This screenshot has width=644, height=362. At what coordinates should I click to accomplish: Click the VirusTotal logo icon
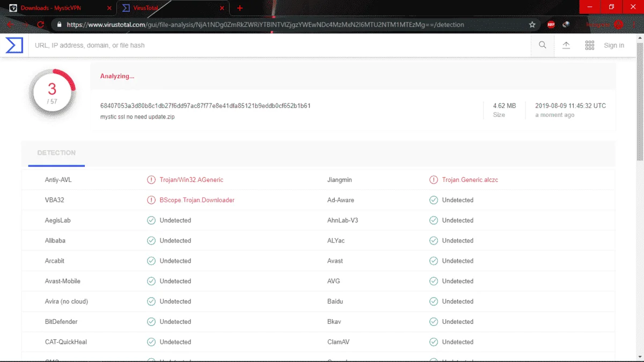tap(14, 45)
